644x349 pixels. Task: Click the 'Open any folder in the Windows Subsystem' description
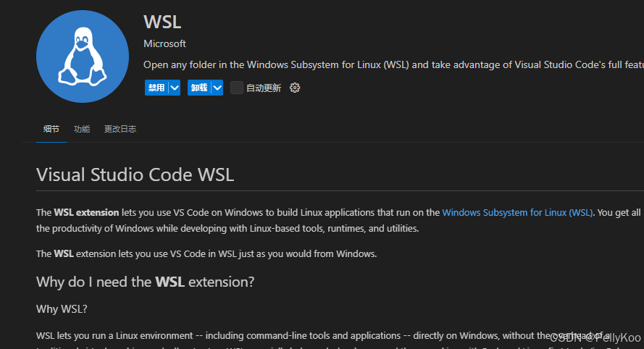[393, 65]
